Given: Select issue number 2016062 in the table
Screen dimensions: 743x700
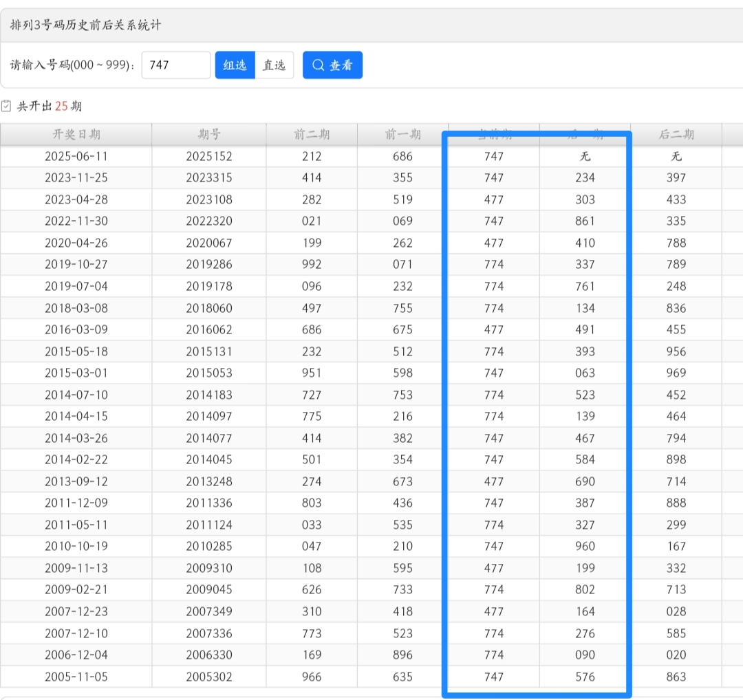Looking at the screenshot, I should [x=209, y=330].
